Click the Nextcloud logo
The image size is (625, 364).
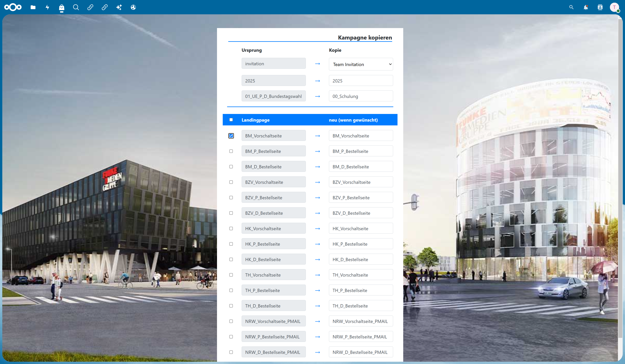click(13, 7)
